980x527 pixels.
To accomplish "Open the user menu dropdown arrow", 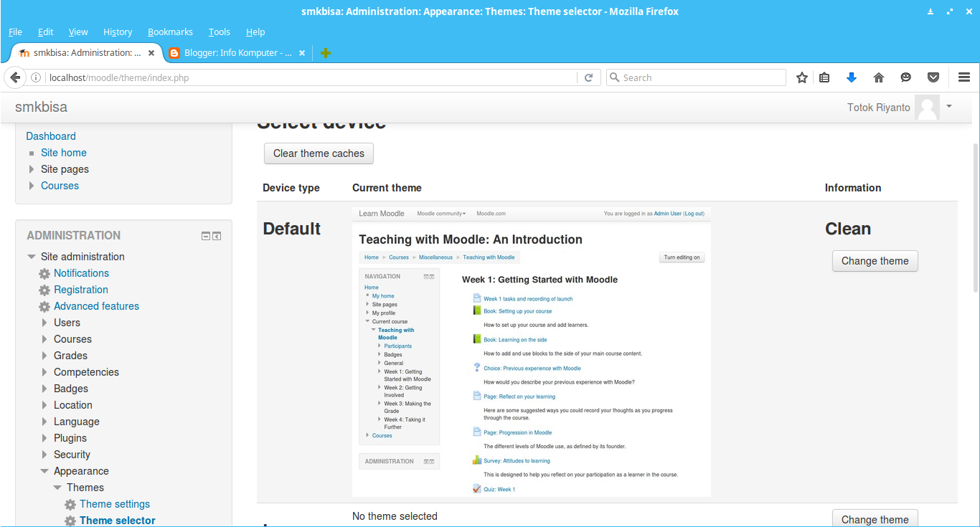I will (x=949, y=107).
